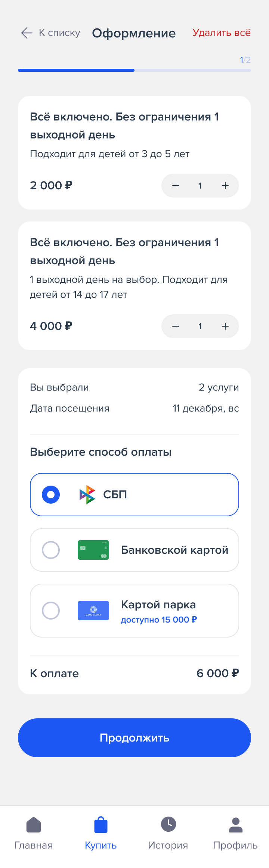Decrease quantity of 4 000 ₽ ticket

176,326
